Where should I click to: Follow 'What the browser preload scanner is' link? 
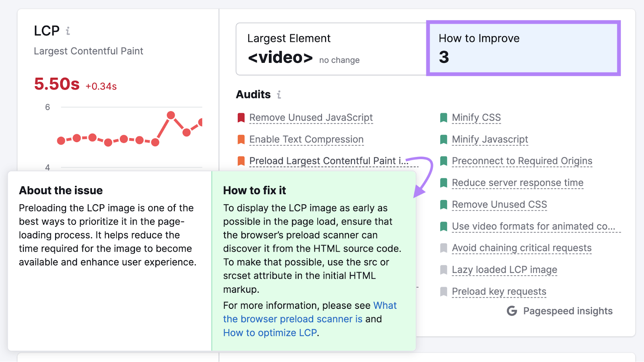[x=293, y=319]
